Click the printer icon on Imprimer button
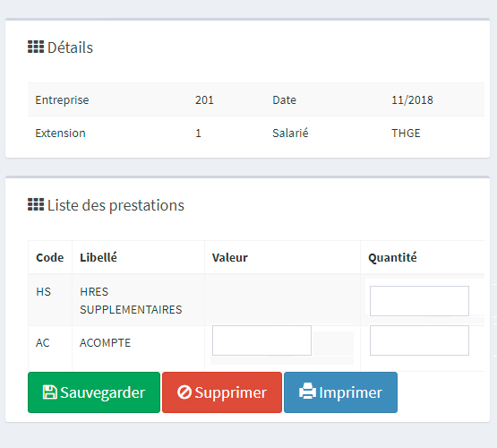The image size is (497, 448). (x=307, y=392)
